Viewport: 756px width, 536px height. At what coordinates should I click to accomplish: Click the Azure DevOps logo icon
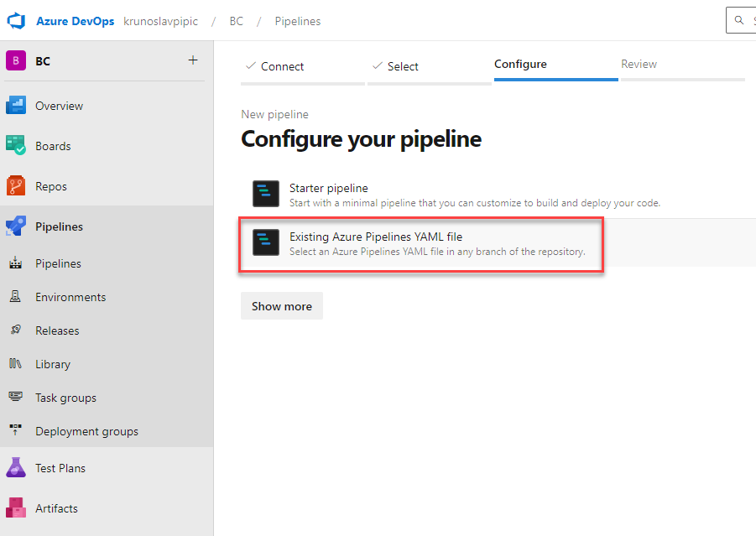[16, 21]
